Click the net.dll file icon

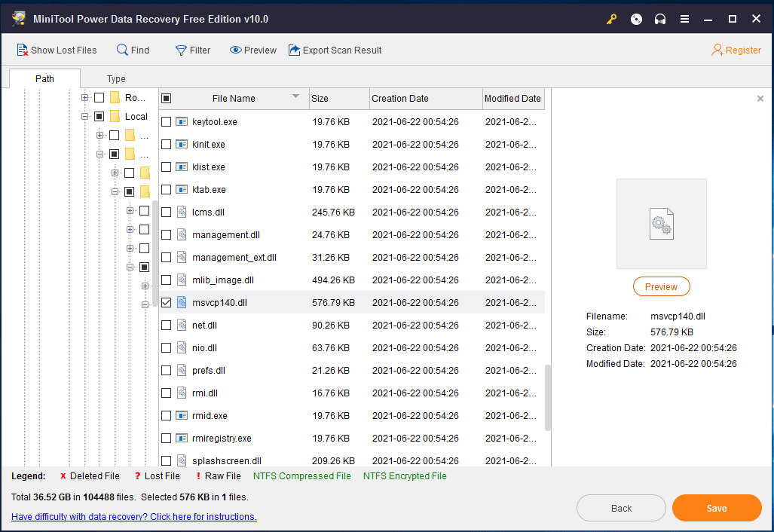182,326
